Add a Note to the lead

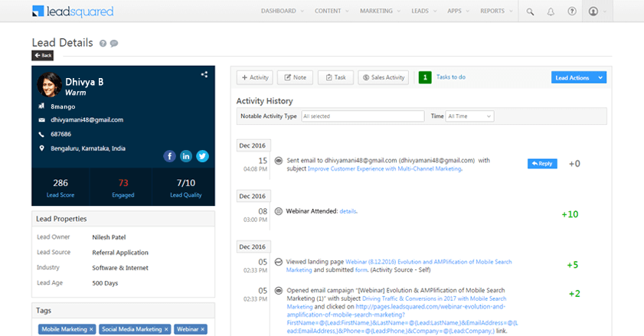coord(295,77)
